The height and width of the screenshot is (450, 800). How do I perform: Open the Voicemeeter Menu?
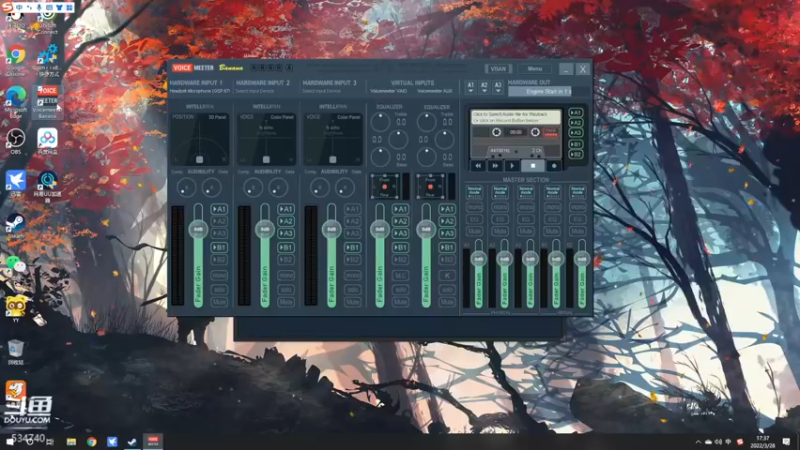click(x=535, y=69)
